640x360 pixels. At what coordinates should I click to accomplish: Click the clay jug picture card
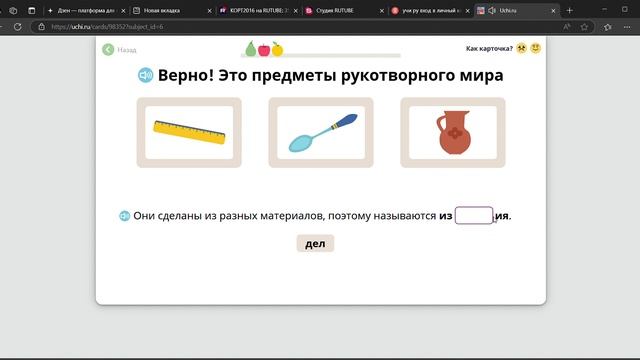(453, 132)
